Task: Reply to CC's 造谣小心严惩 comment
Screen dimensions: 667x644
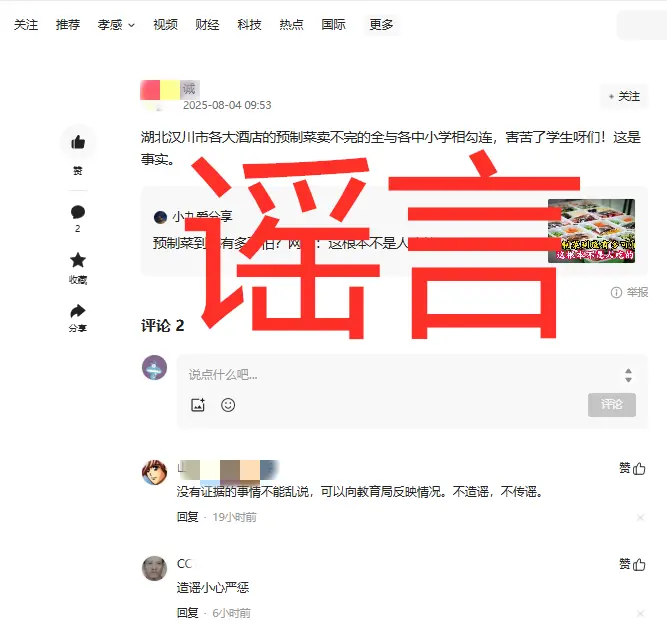Action: [x=188, y=613]
